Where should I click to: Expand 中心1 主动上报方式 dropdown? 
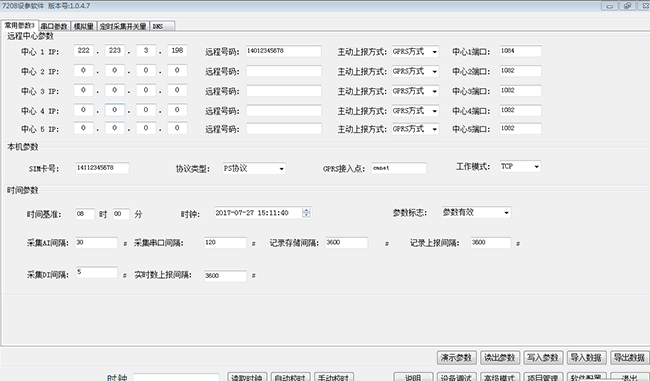coord(415,51)
